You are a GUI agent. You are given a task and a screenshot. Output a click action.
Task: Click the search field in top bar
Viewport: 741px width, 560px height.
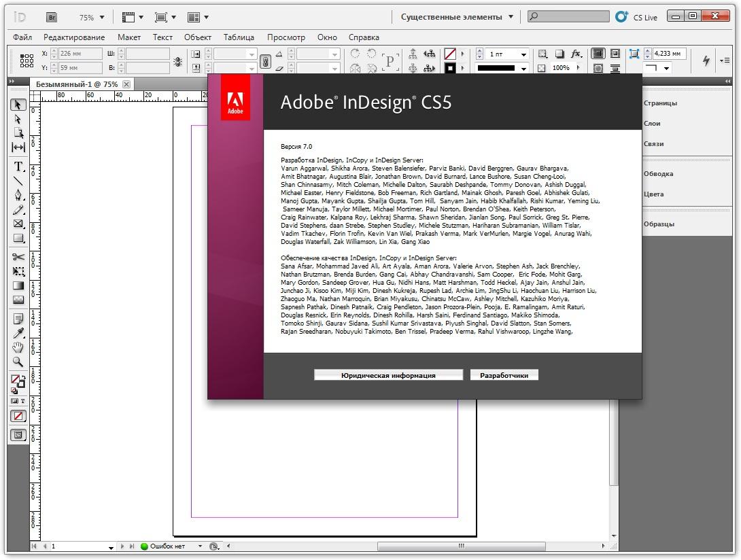(568, 16)
